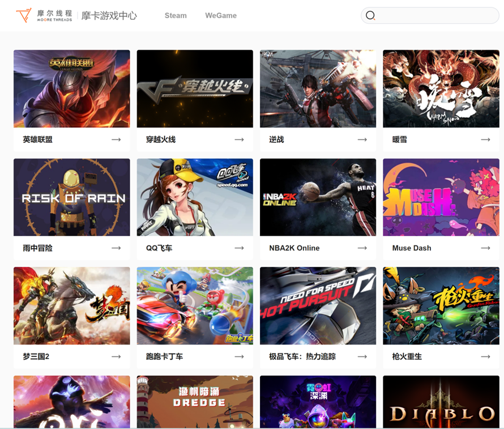Click the arrow on 跑跑卡丁车 card

pyautogui.click(x=239, y=356)
